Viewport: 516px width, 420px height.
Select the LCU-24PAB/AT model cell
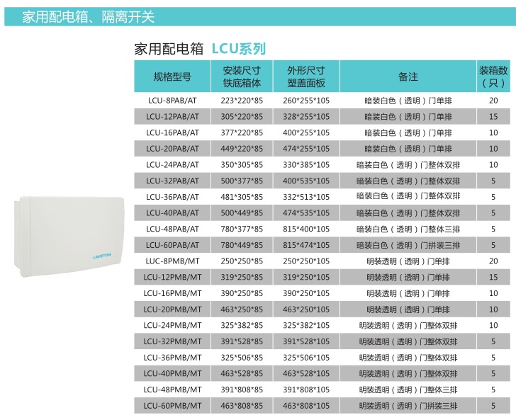pos(172,165)
